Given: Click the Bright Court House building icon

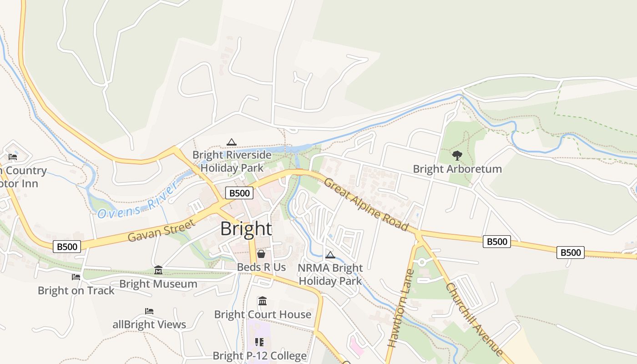Looking at the screenshot, I should click(263, 301).
